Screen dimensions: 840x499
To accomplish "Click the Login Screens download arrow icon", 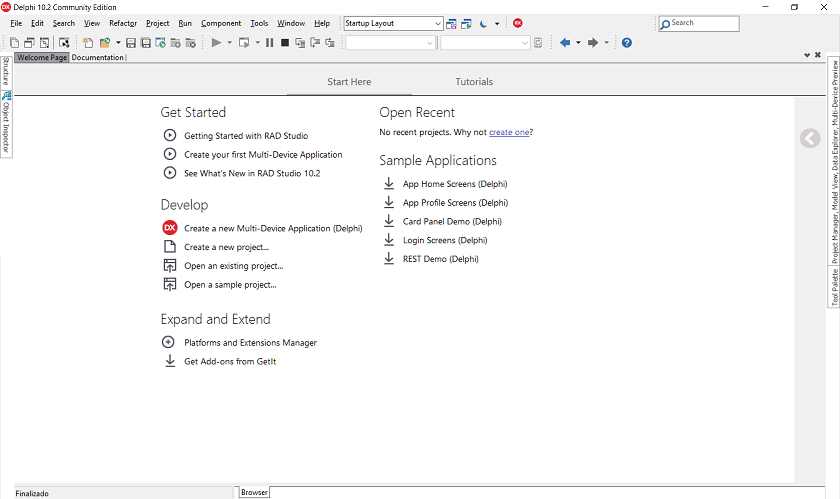I will pyautogui.click(x=389, y=240).
